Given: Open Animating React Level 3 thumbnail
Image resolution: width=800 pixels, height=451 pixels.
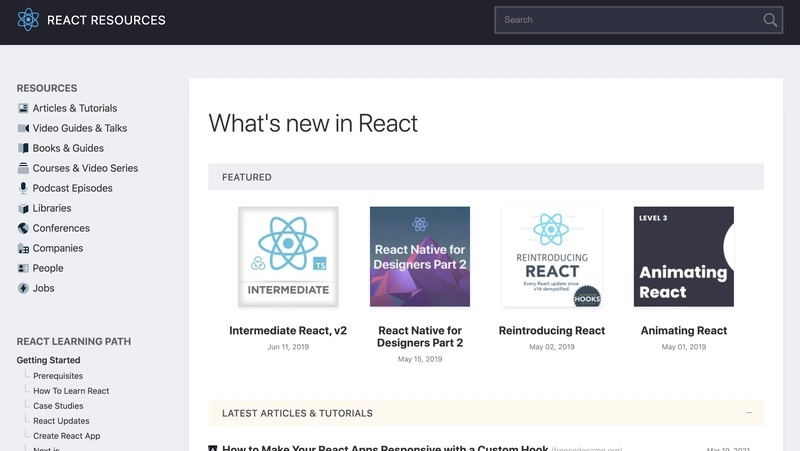Looking at the screenshot, I should click(x=684, y=257).
